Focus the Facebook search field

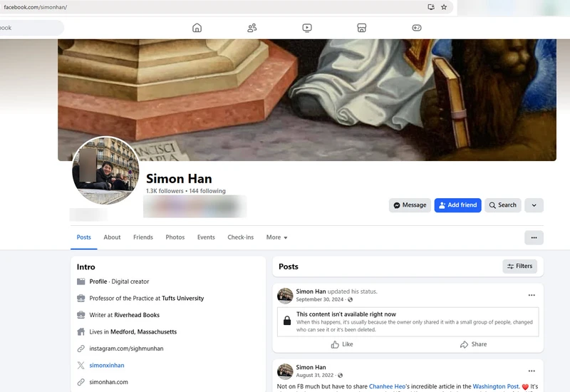(x=31, y=28)
